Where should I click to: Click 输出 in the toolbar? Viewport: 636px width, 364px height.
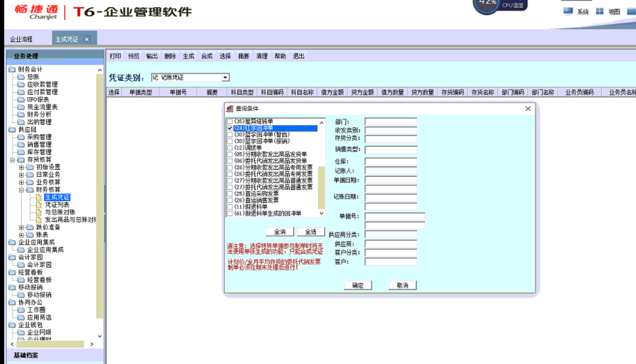152,56
